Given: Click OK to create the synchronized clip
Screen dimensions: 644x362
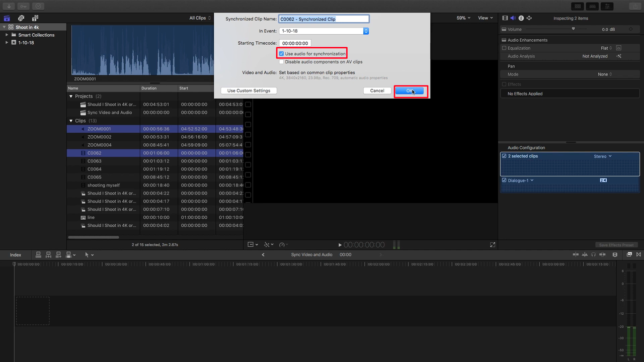Looking at the screenshot, I should coord(410,90).
